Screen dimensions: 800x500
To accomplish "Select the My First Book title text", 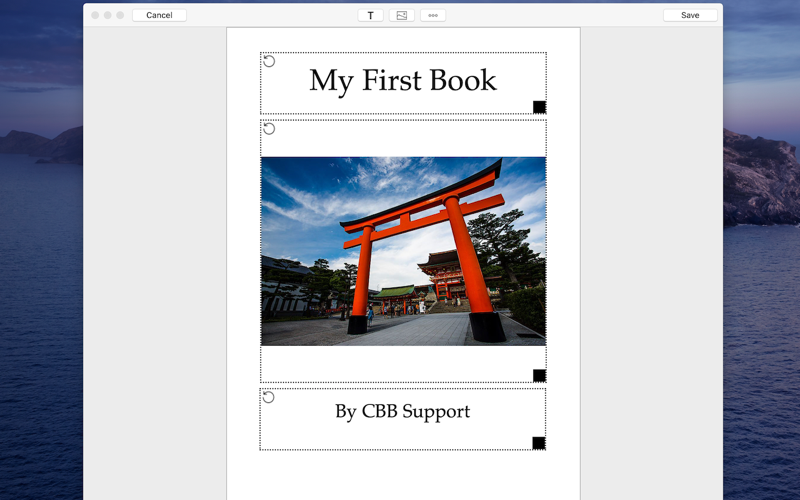I will point(403,81).
